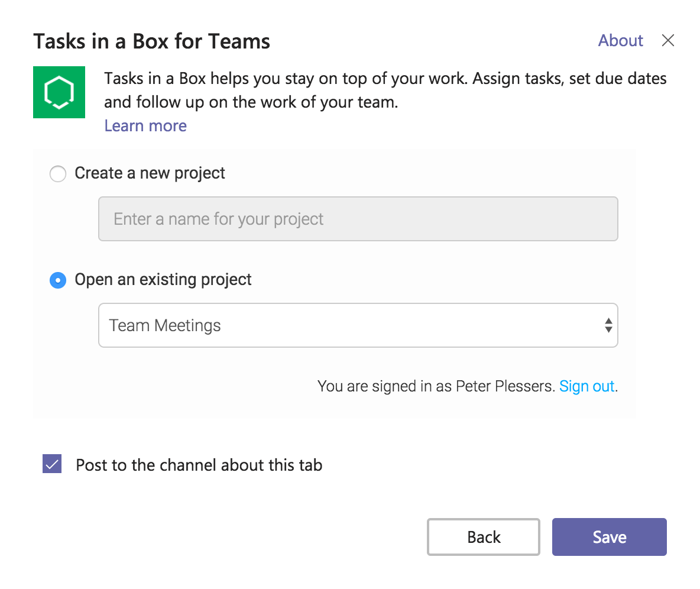The height and width of the screenshot is (589, 700).
Task: Save the tab configuration
Action: (x=609, y=537)
